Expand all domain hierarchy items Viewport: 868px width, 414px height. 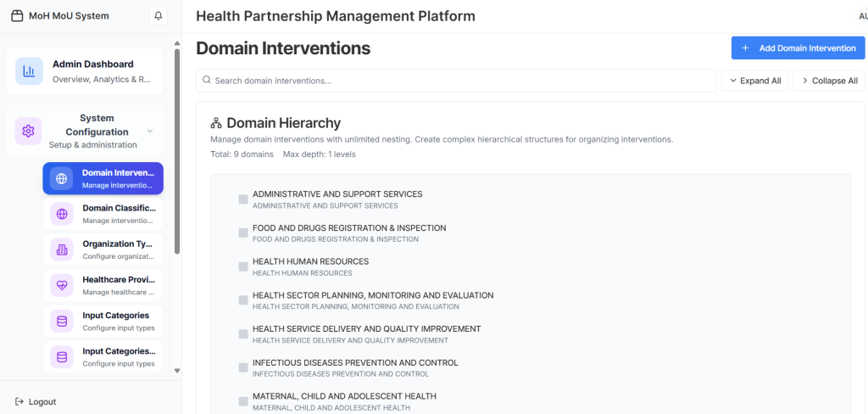pyautogui.click(x=754, y=81)
